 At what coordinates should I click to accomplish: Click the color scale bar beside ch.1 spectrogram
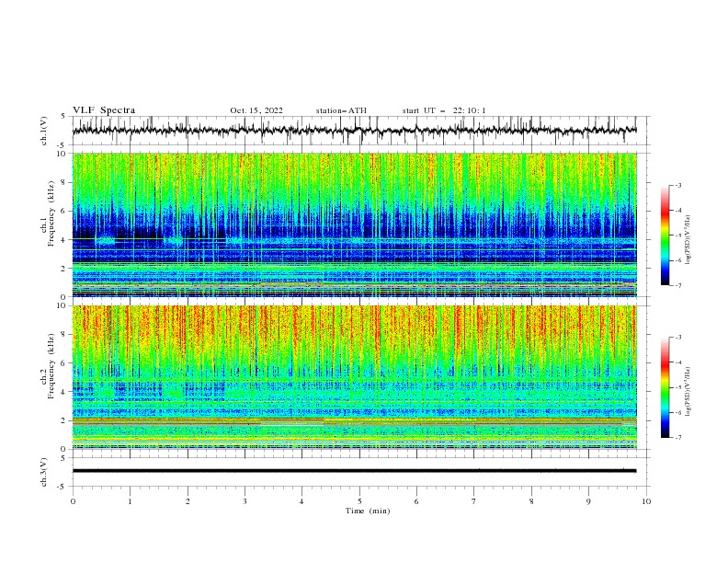pyautogui.click(x=665, y=236)
